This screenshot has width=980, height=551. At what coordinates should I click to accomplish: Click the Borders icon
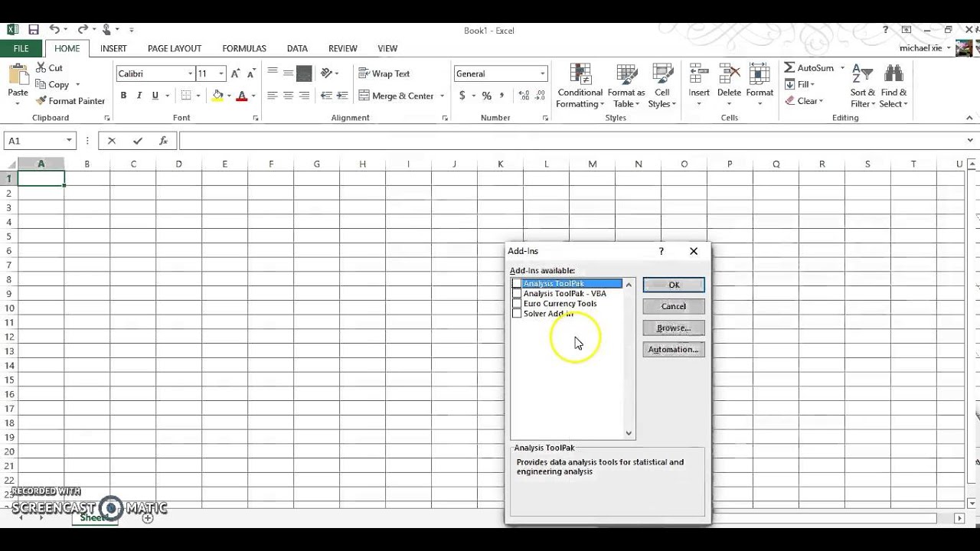pyautogui.click(x=185, y=96)
